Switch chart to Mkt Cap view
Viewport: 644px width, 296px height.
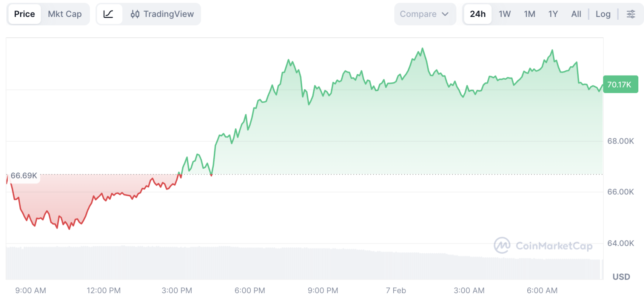65,14
